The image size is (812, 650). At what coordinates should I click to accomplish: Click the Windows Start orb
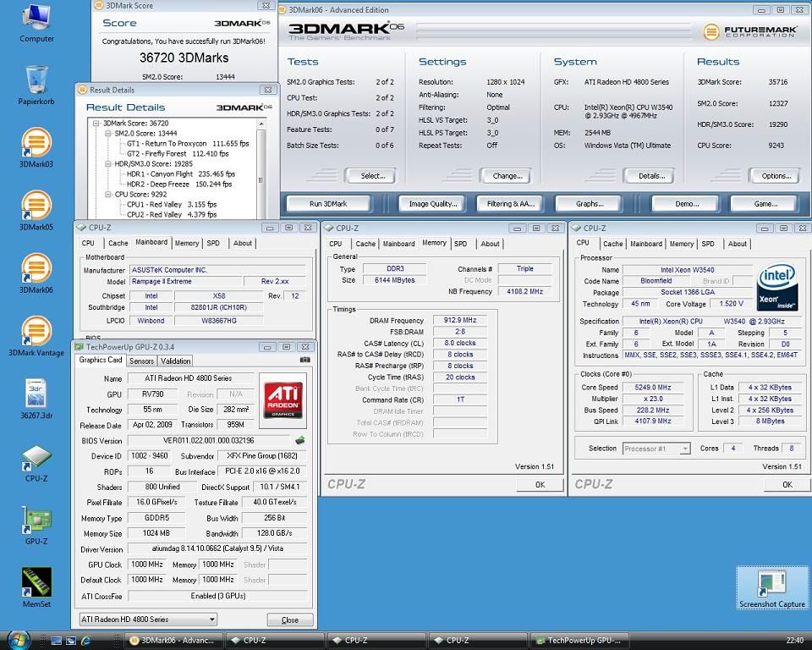tap(17, 639)
